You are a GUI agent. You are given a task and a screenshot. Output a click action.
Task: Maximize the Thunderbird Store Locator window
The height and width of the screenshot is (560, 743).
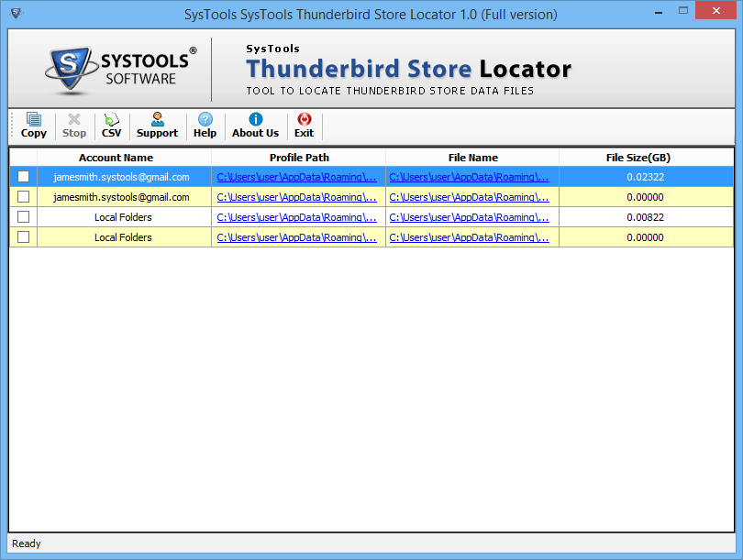point(682,10)
